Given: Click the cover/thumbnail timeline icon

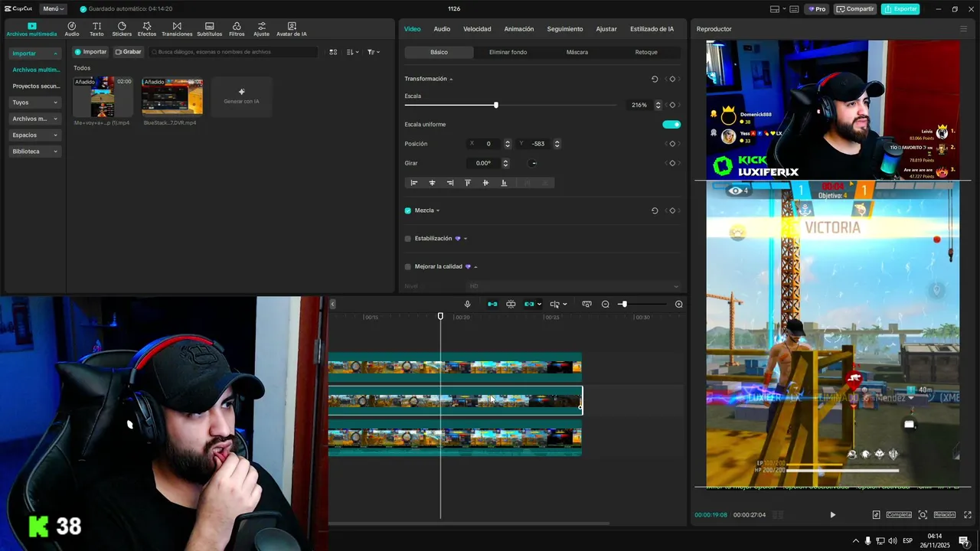Looking at the screenshot, I should [x=586, y=304].
